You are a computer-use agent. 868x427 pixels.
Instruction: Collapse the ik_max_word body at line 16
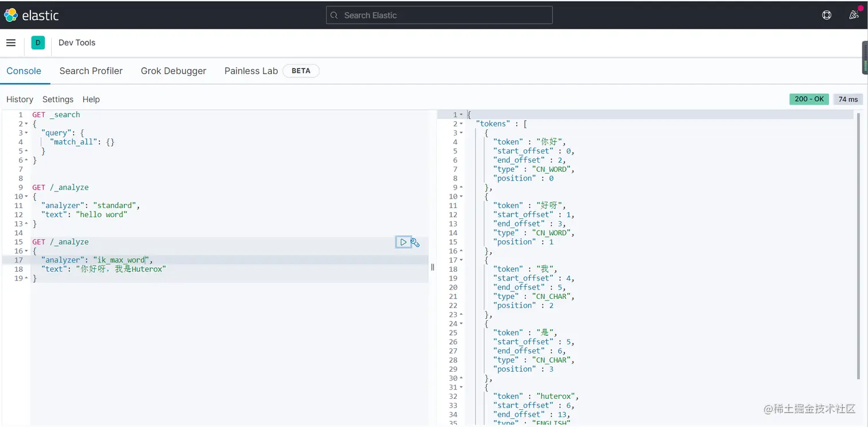click(x=26, y=251)
